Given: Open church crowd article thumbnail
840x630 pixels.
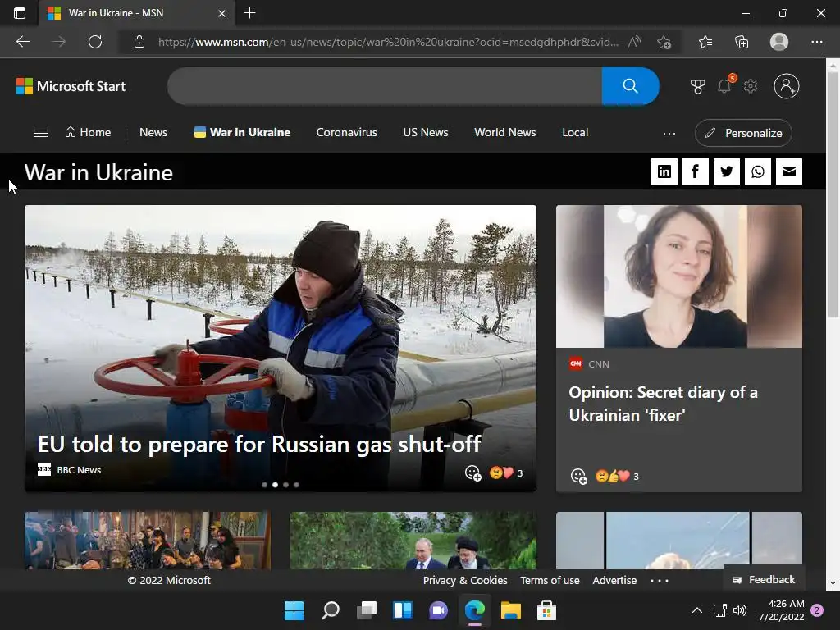Looking at the screenshot, I should (148, 540).
